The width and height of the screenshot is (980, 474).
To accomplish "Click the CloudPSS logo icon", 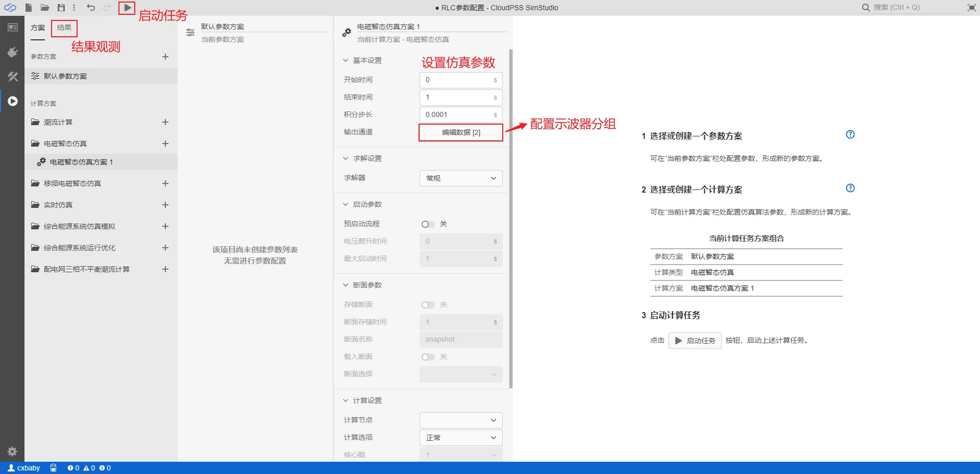I will click(10, 8).
